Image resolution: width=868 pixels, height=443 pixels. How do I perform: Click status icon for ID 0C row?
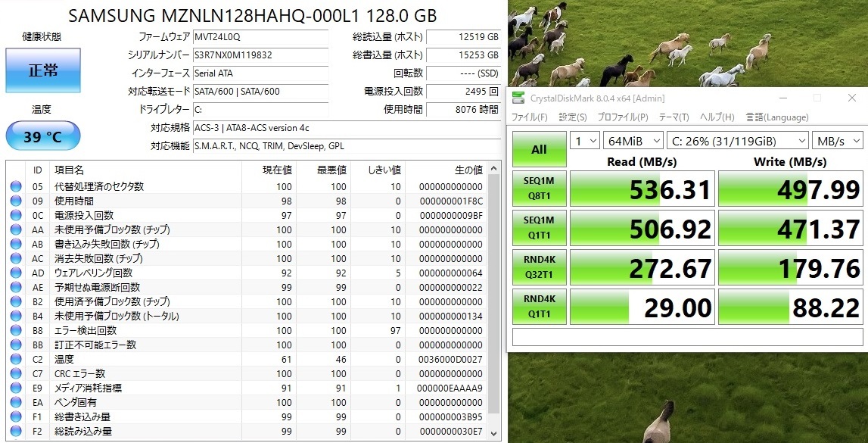[x=15, y=215]
